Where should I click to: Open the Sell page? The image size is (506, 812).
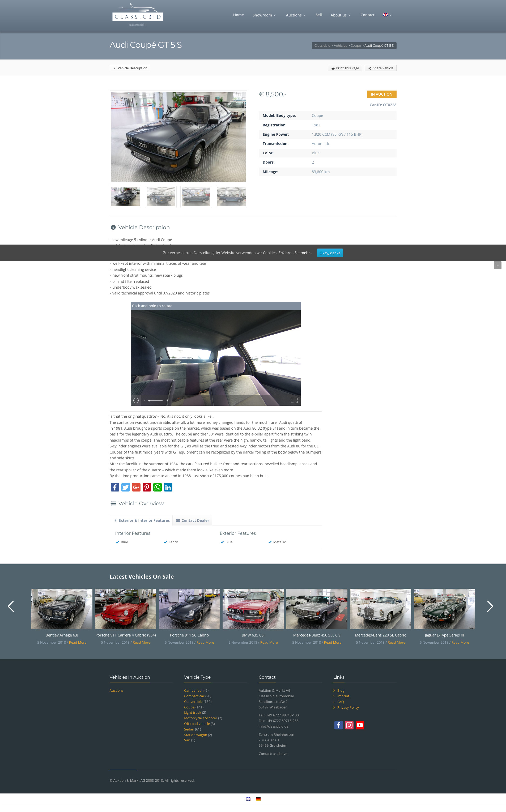tap(318, 15)
